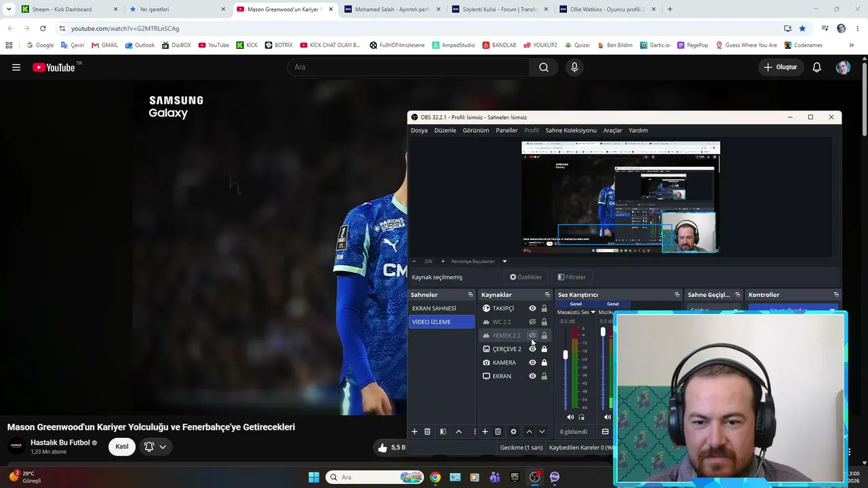This screenshot has height=488, width=868.
Task: Open KİCK bookmark in bookmarks bar
Action: (247, 45)
